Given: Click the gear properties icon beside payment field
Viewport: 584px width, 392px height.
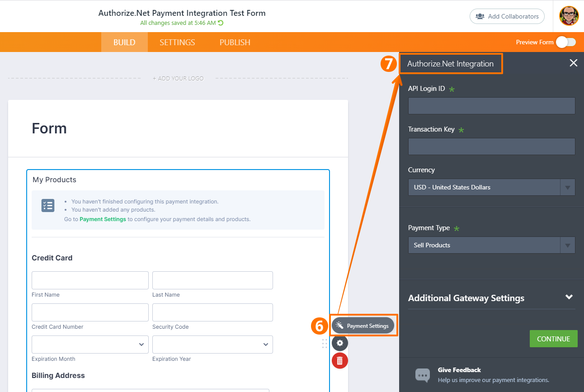Looking at the screenshot, I should (340, 343).
